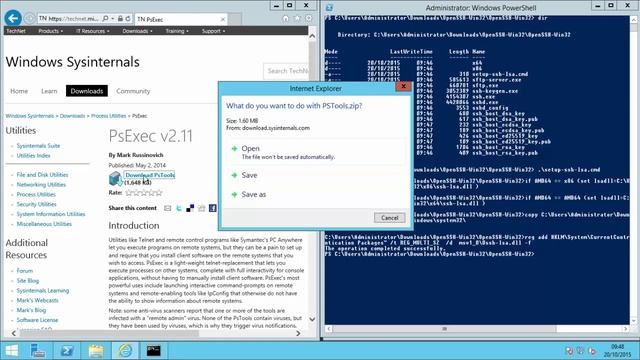Switch to Internet Explorer on the taskbar

(x=125, y=351)
